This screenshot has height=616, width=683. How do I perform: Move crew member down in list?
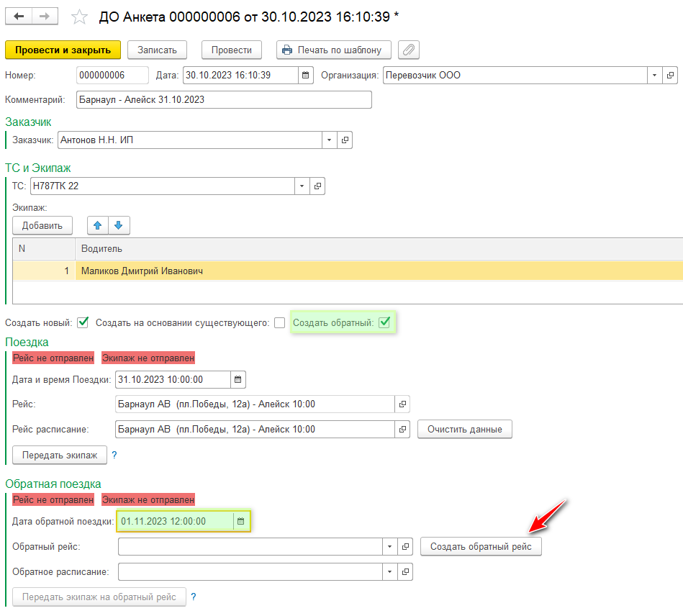pyautogui.click(x=118, y=225)
